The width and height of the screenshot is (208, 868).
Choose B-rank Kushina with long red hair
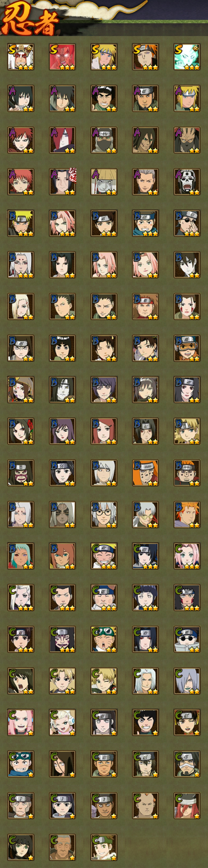[x=104, y=432]
